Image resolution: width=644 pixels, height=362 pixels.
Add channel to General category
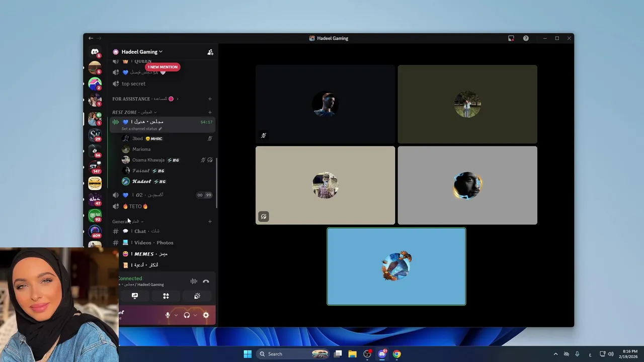(210, 222)
